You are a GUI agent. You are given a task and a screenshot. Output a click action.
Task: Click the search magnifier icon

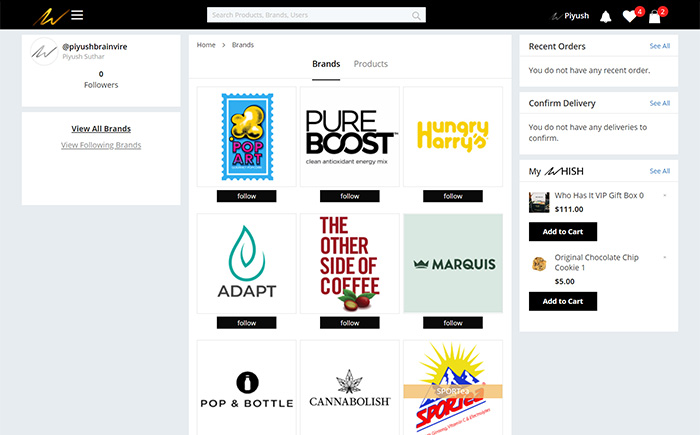(x=416, y=16)
